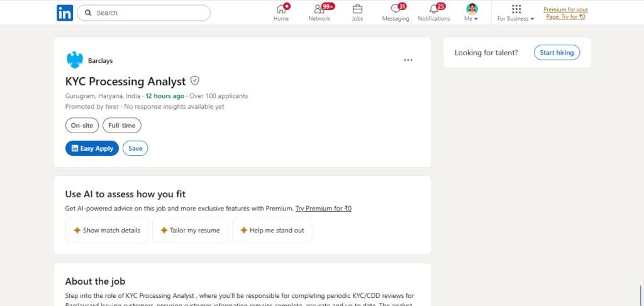
Task: Click the Barclays eagle logo
Action: pyautogui.click(x=75, y=60)
